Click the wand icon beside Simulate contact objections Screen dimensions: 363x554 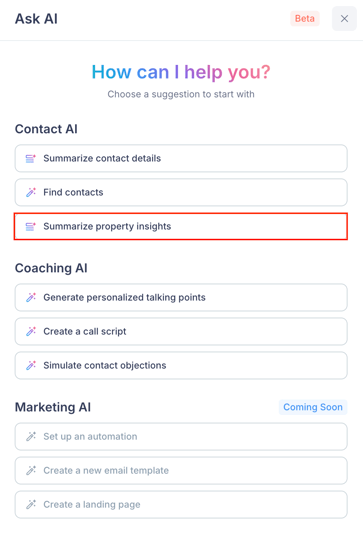[x=31, y=365]
